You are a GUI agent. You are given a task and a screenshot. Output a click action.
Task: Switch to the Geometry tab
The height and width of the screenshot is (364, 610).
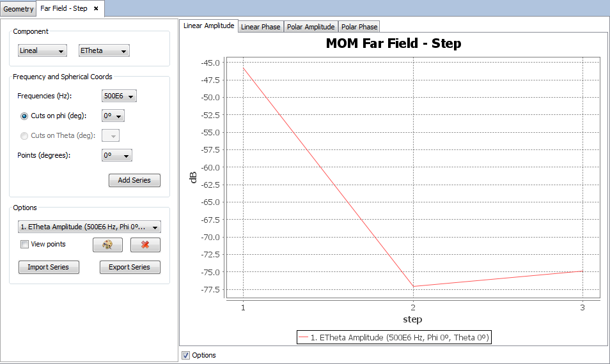pyautogui.click(x=19, y=9)
